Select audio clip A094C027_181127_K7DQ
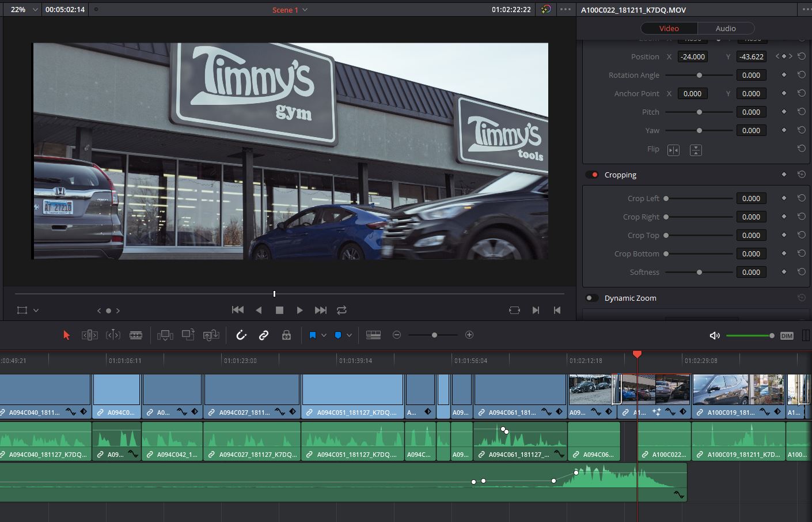812x522 pixels. tap(252, 441)
